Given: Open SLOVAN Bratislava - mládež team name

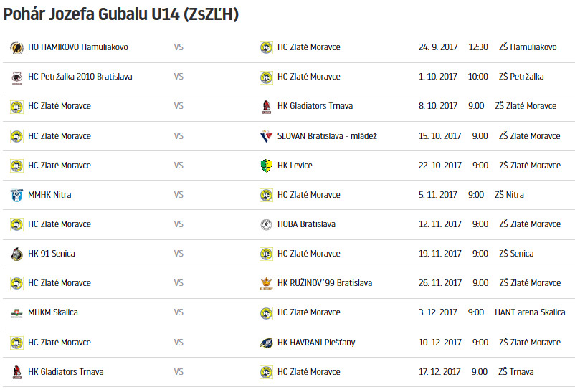Looking at the screenshot, I should tap(327, 136).
